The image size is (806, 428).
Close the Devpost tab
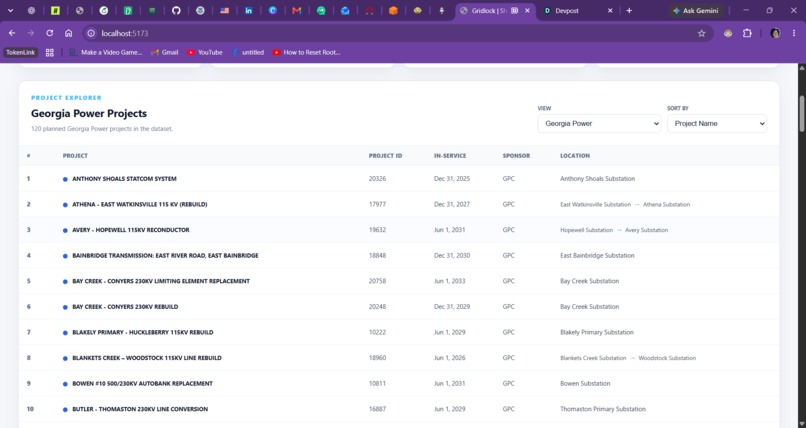click(610, 10)
